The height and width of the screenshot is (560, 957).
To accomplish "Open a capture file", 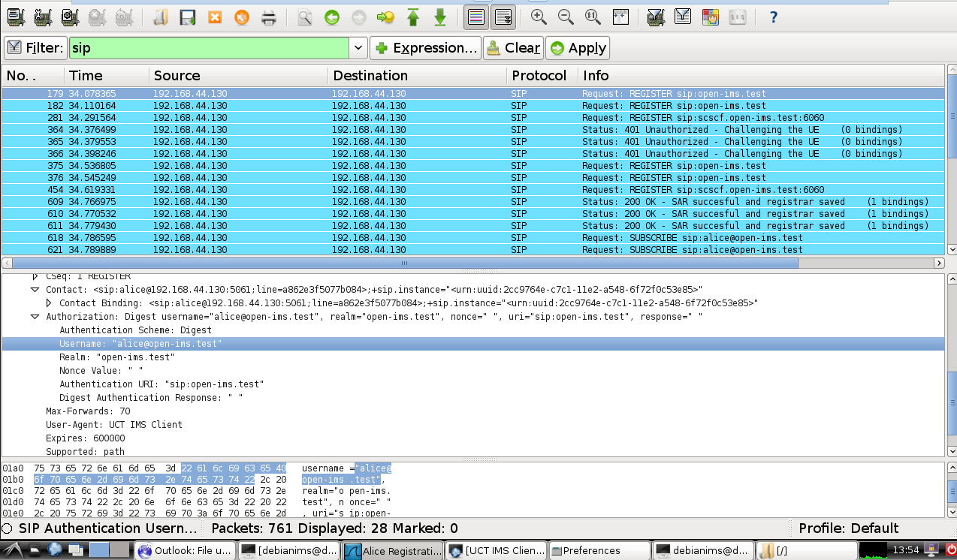I will click(160, 17).
